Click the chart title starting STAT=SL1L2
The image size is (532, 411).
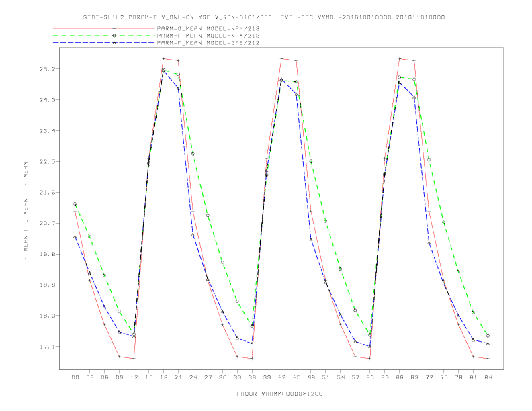(263, 17)
